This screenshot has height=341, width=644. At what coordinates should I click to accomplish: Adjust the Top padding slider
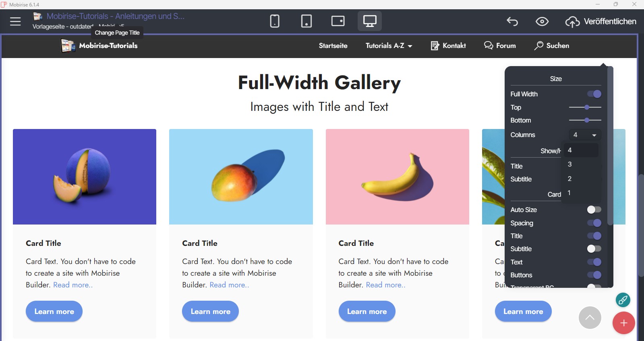coord(587,107)
